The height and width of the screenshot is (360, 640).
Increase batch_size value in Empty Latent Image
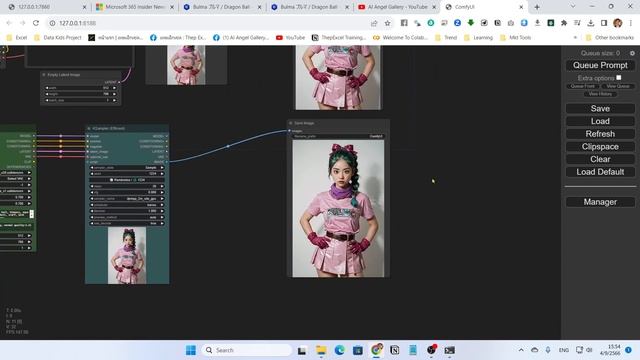114,100
